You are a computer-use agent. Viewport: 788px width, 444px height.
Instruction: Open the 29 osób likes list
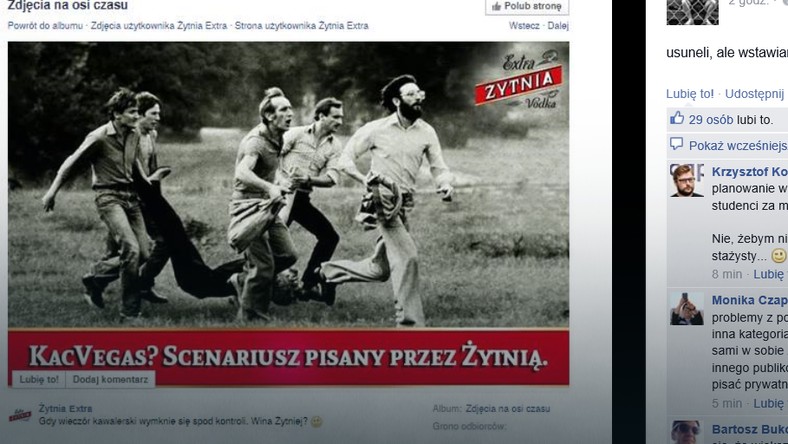711,120
